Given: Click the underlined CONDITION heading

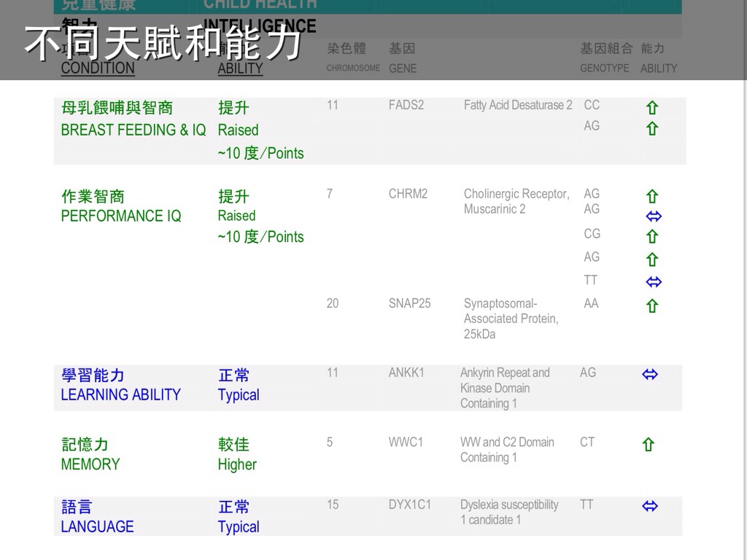Looking at the screenshot, I should click(98, 68).
